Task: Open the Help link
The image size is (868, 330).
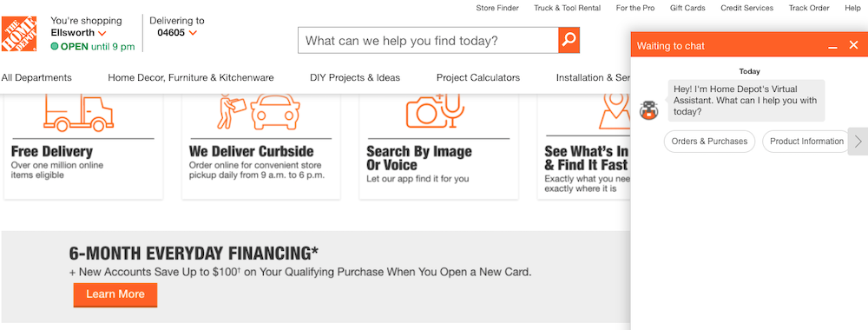Action: (852, 8)
